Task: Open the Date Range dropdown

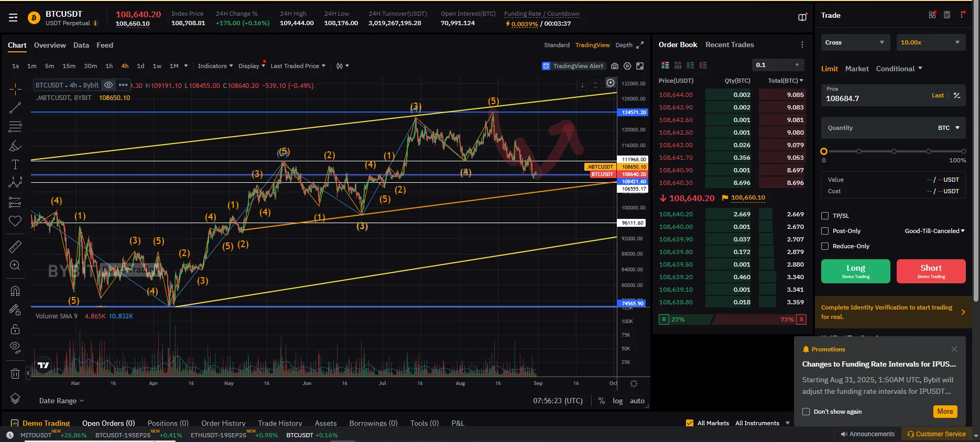Action: pos(61,401)
